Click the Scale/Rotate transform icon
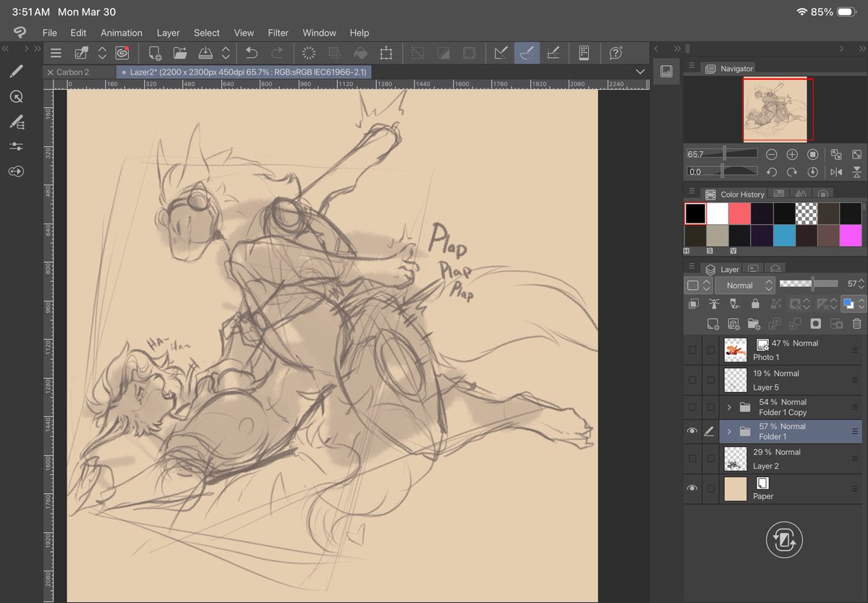868x603 pixels. (386, 53)
